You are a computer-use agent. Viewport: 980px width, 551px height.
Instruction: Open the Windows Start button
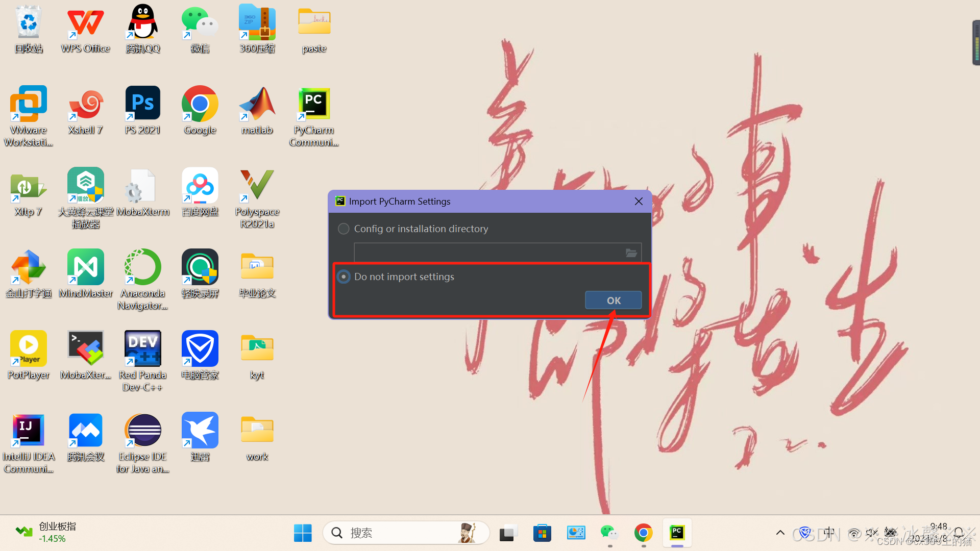click(x=303, y=533)
